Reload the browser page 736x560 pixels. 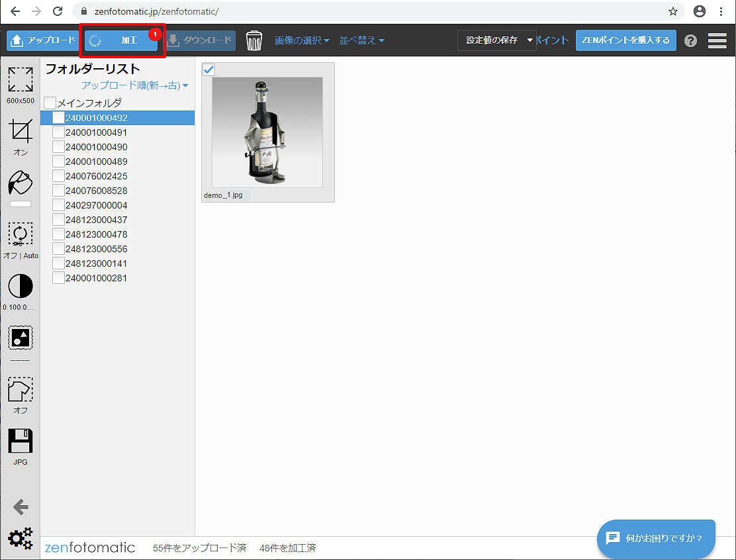click(58, 11)
